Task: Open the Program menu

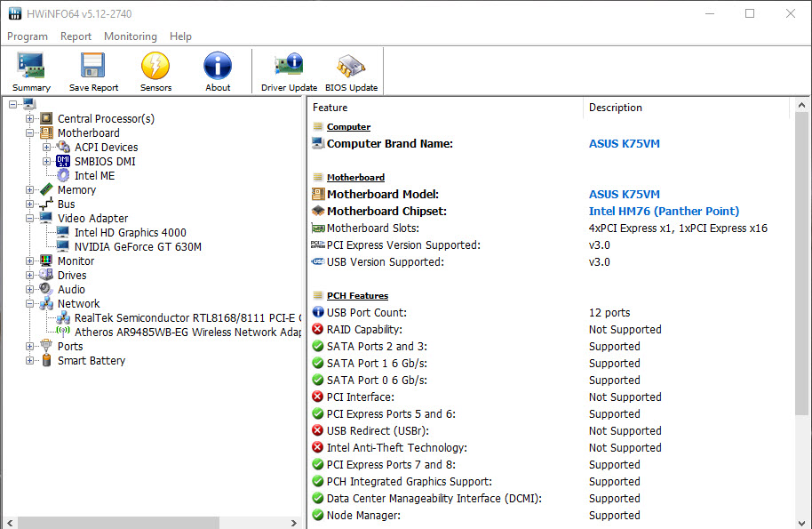Action: (28, 36)
